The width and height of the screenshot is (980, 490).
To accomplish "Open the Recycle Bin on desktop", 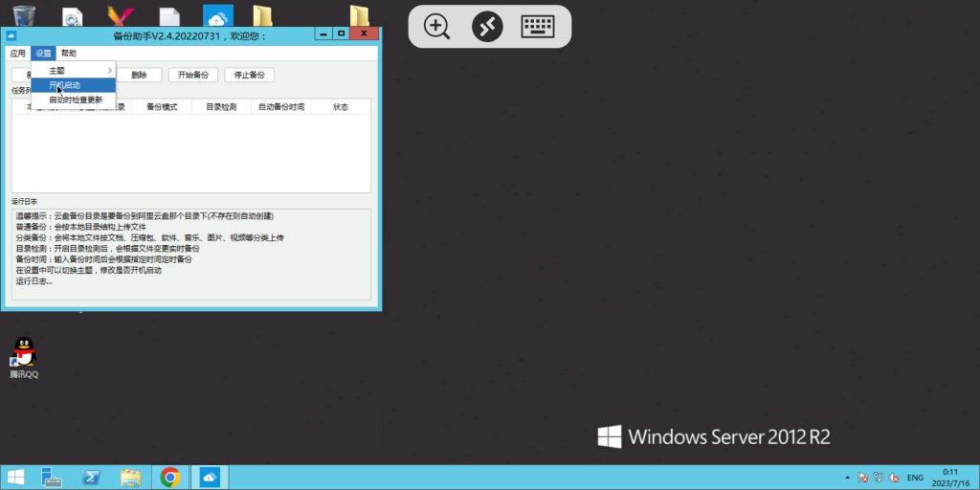I will tap(24, 16).
